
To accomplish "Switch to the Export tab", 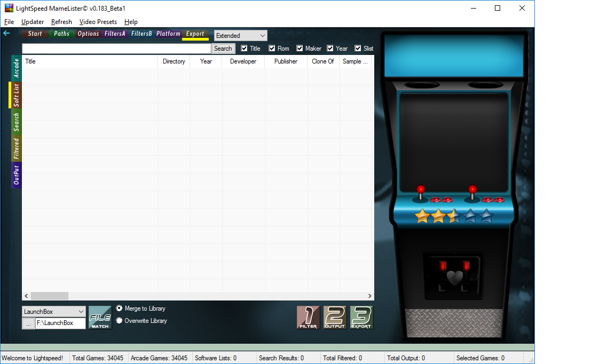I will [195, 34].
